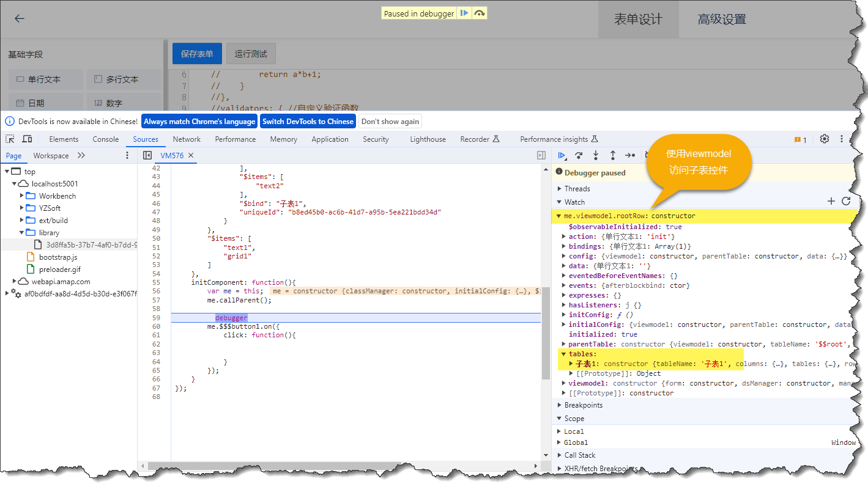This screenshot has height=484, width=868.
Task: Open more Sources navigator tabs chevron
Action: 81,156
